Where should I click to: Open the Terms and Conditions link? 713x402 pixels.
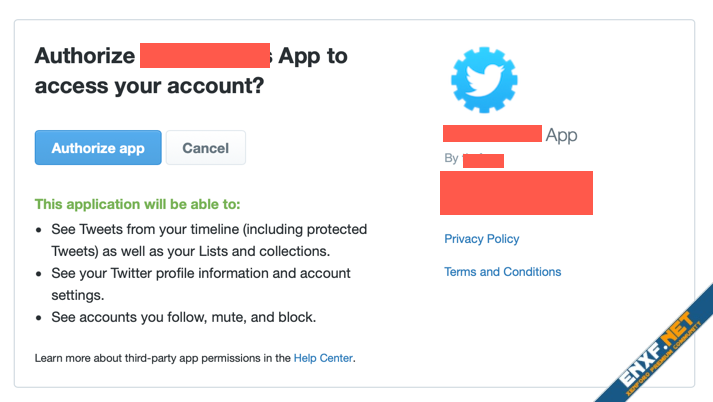[502, 272]
